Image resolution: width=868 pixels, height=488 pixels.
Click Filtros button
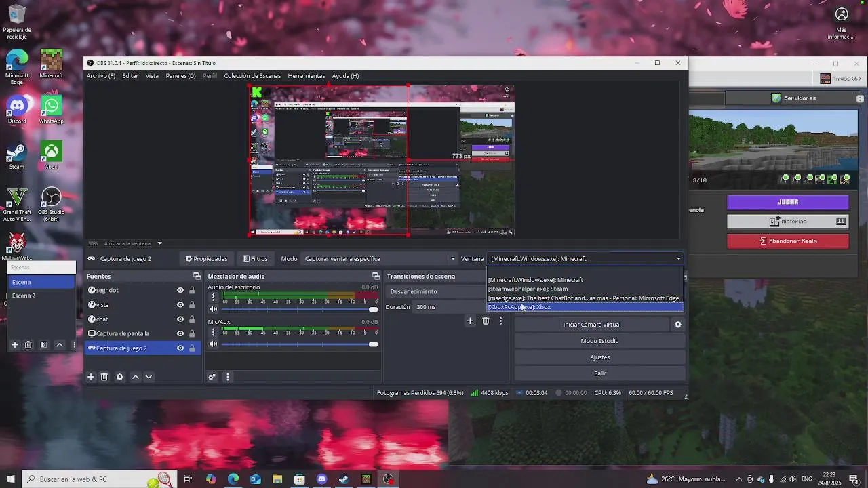(256, 258)
